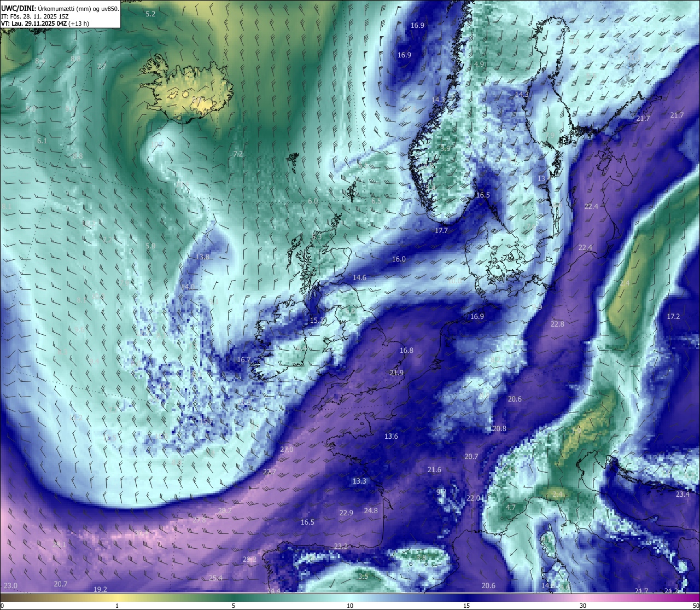
Task: Click the value 17.2 at the eastern edge
Action: [x=673, y=316]
